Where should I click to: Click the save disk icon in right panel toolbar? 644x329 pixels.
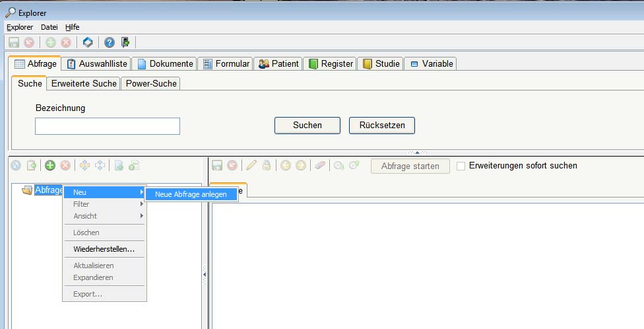click(217, 166)
